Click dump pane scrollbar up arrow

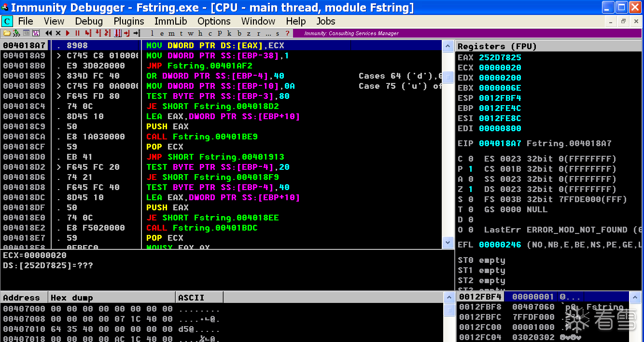(448, 297)
